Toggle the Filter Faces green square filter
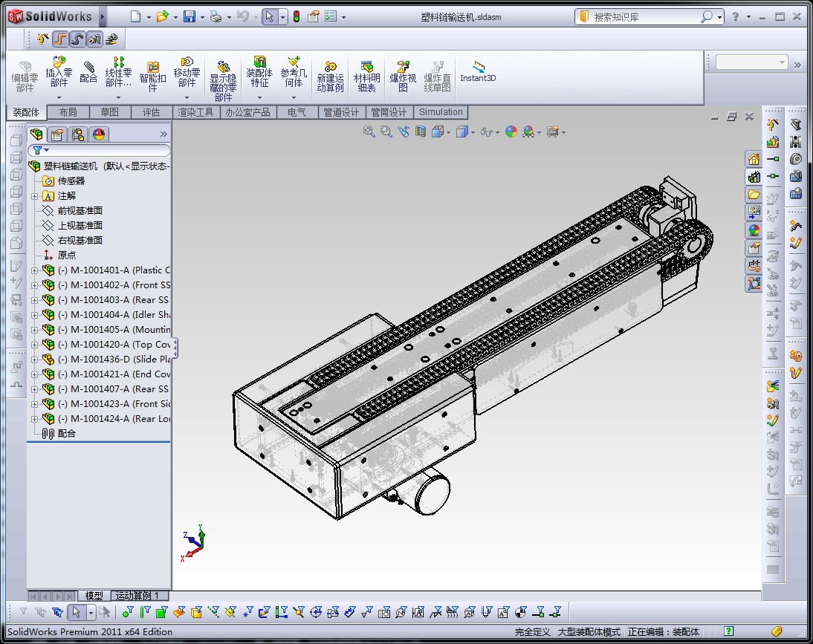The width and height of the screenshot is (813, 644). (x=162, y=612)
